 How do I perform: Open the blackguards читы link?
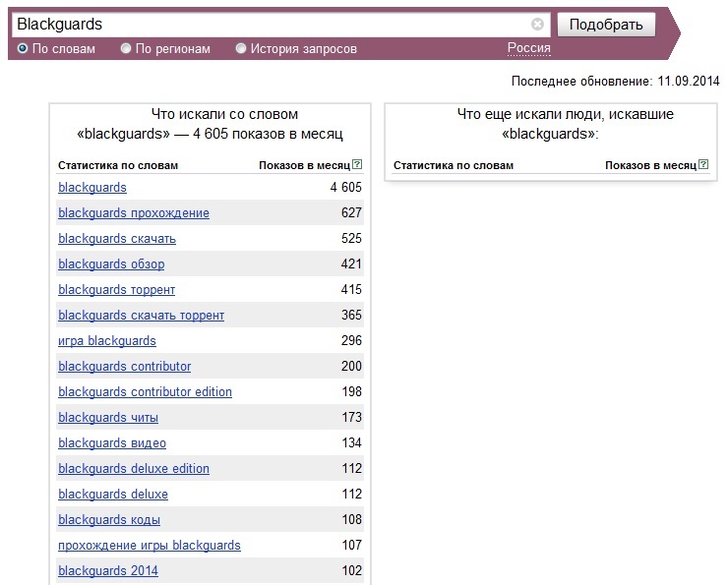[108, 418]
